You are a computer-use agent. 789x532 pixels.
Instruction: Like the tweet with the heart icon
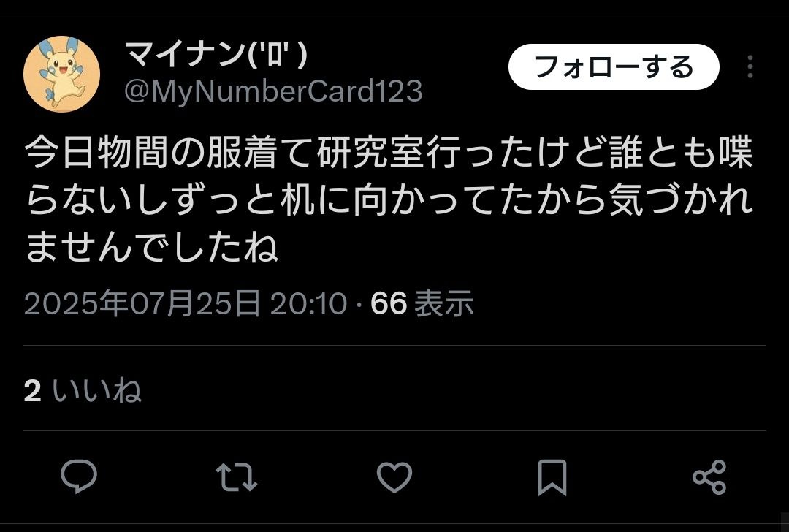[x=394, y=476]
